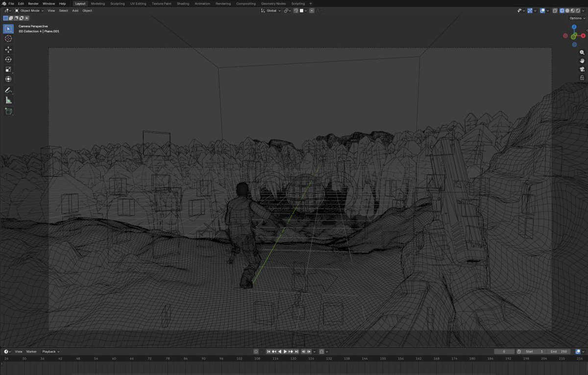The image size is (588, 375).
Task: Select the Move tool
Action: [8, 50]
